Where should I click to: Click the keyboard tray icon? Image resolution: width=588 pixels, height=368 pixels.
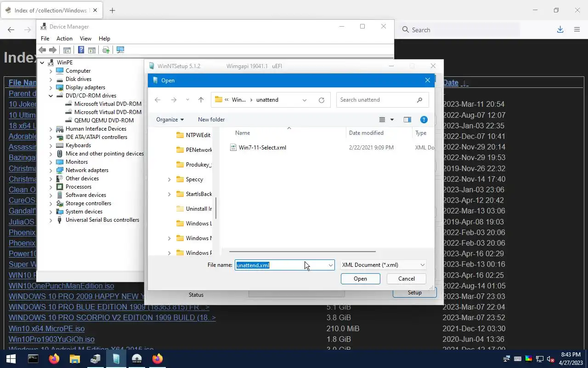coord(517,359)
